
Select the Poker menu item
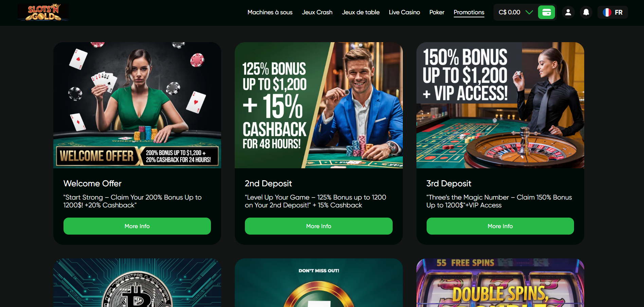click(x=437, y=12)
